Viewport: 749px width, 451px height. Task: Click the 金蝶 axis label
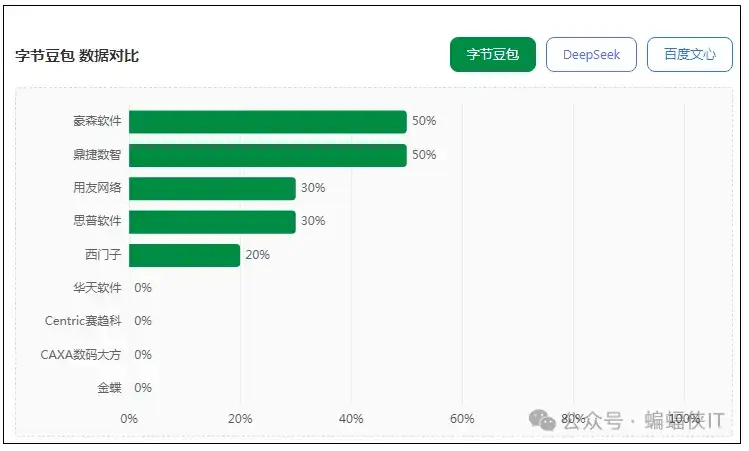(109, 388)
